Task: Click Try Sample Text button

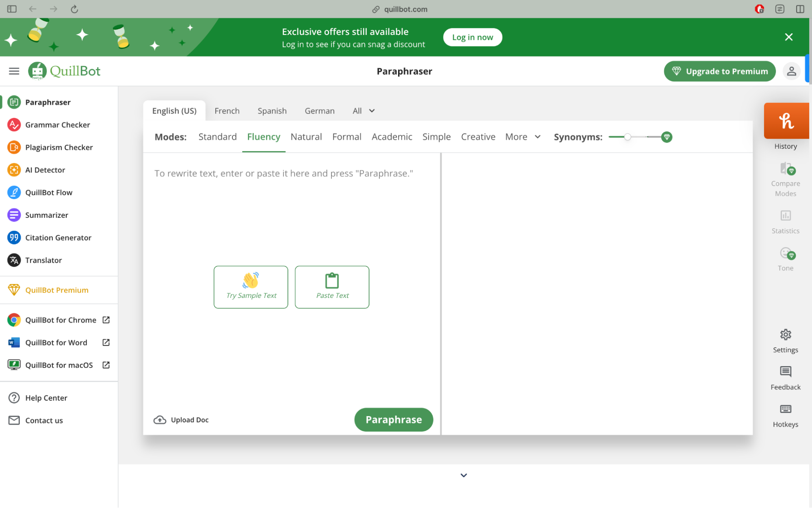Action: [251, 287]
